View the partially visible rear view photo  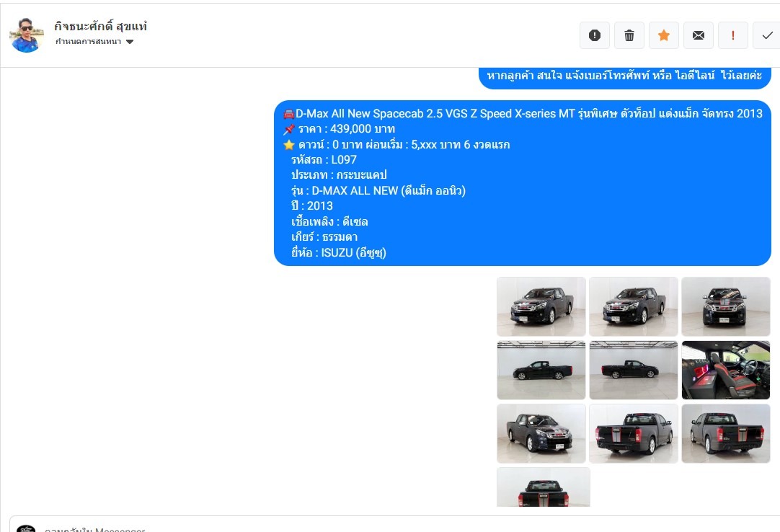(544, 487)
